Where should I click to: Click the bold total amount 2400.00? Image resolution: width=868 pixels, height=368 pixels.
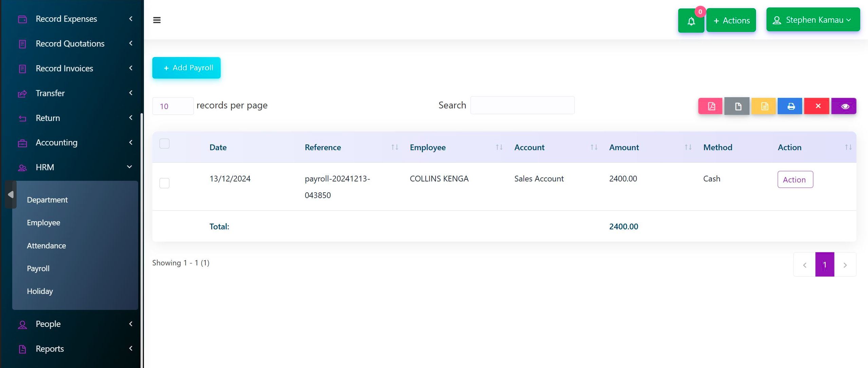(x=624, y=227)
